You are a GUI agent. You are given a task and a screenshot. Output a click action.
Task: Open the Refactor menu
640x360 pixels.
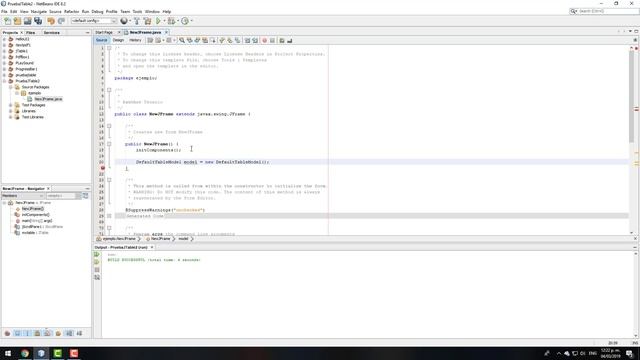pyautogui.click(x=71, y=12)
